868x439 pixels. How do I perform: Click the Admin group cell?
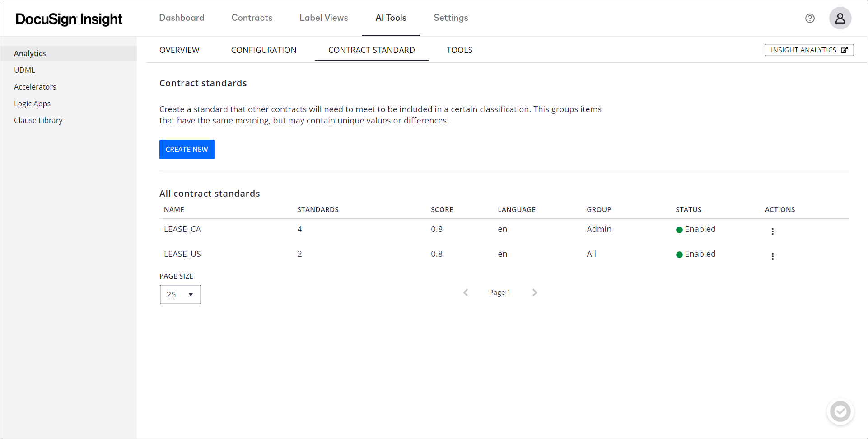pyautogui.click(x=599, y=229)
